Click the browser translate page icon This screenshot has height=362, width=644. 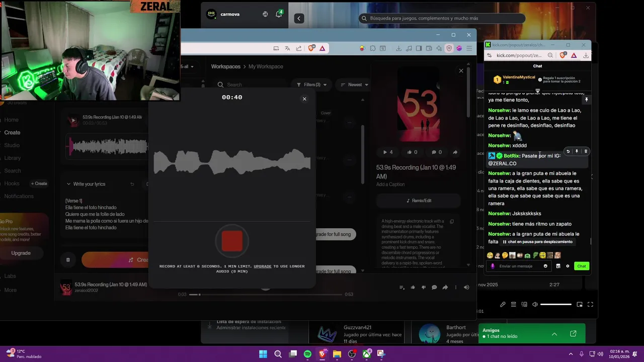click(287, 48)
